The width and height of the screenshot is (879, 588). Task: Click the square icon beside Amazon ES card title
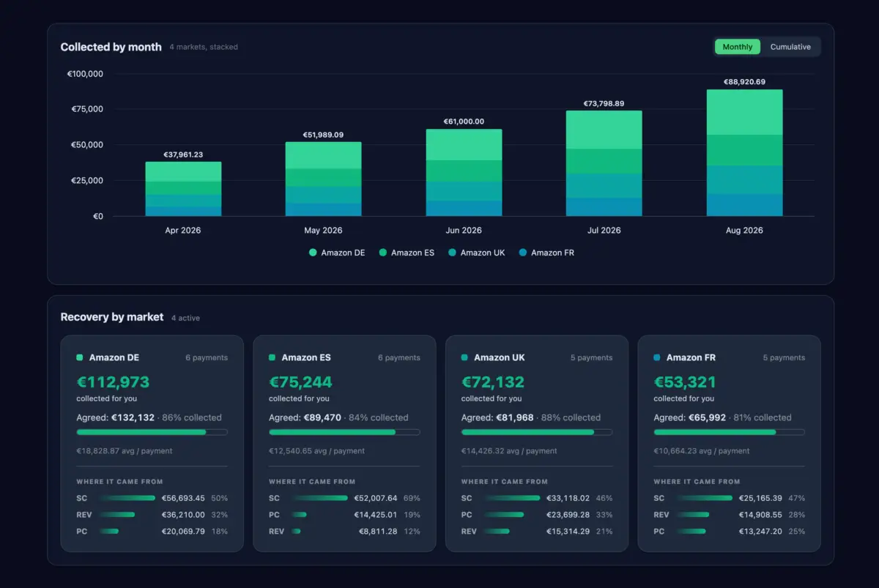point(272,357)
